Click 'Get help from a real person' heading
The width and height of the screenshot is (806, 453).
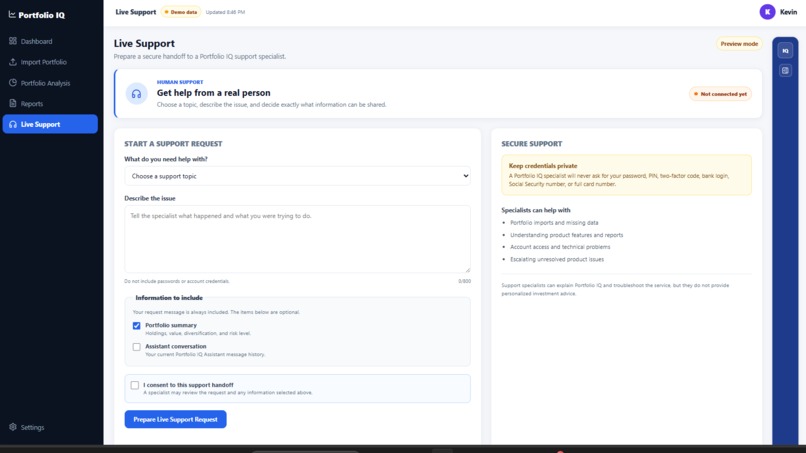(213, 93)
